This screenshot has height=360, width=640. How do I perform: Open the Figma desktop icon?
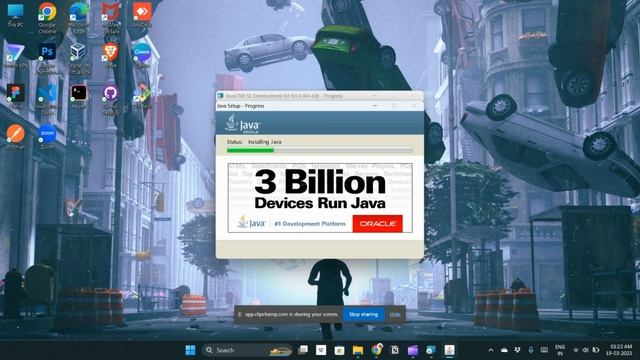pyautogui.click(x=15, y=96)
